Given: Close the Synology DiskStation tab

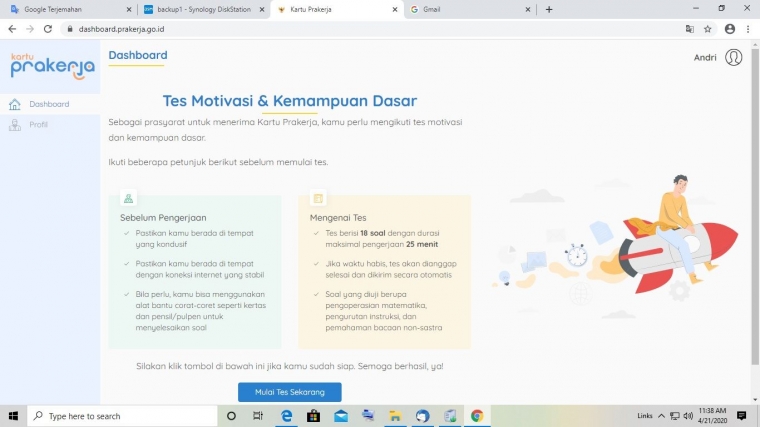Looking at the screenshot, I should (x=262, y=9).
